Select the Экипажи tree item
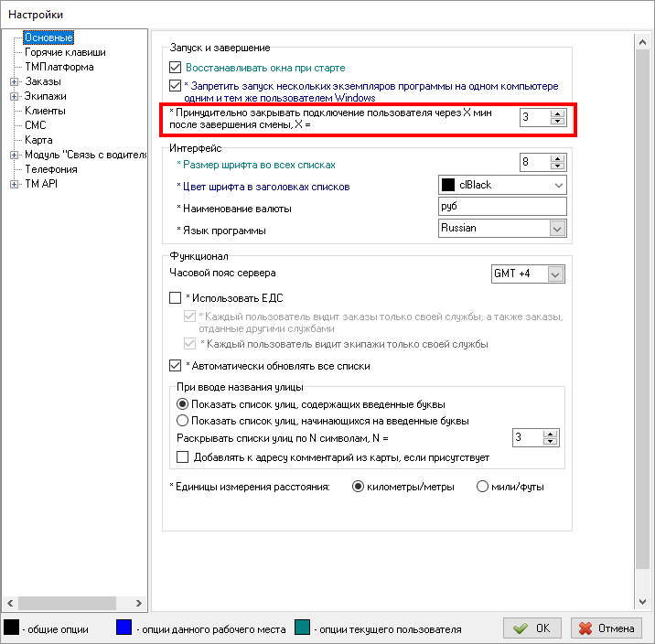655x644 pixels. point(45,96)
